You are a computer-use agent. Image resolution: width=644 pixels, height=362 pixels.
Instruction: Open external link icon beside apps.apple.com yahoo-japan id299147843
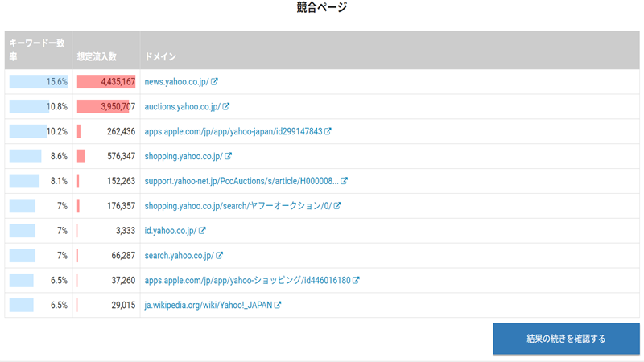328,131
